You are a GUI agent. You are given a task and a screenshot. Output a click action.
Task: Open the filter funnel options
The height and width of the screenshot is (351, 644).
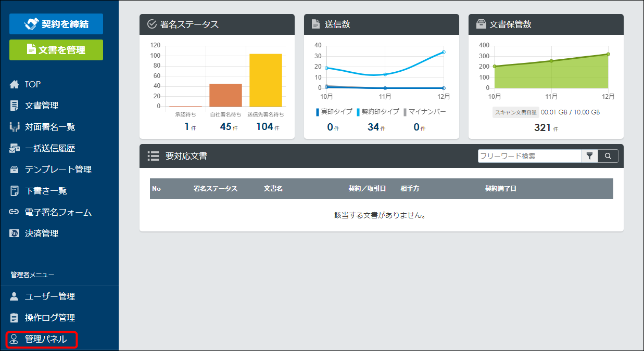click(589, 156)
